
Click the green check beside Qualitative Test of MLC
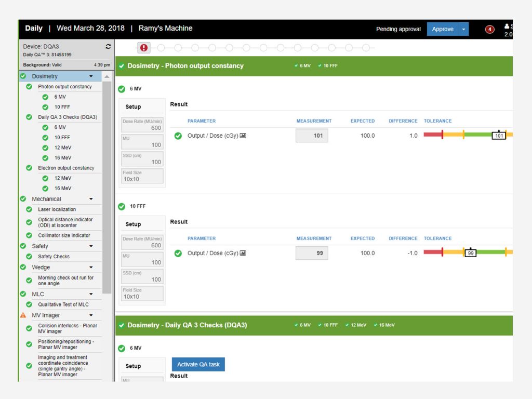(x=29, y=304)
